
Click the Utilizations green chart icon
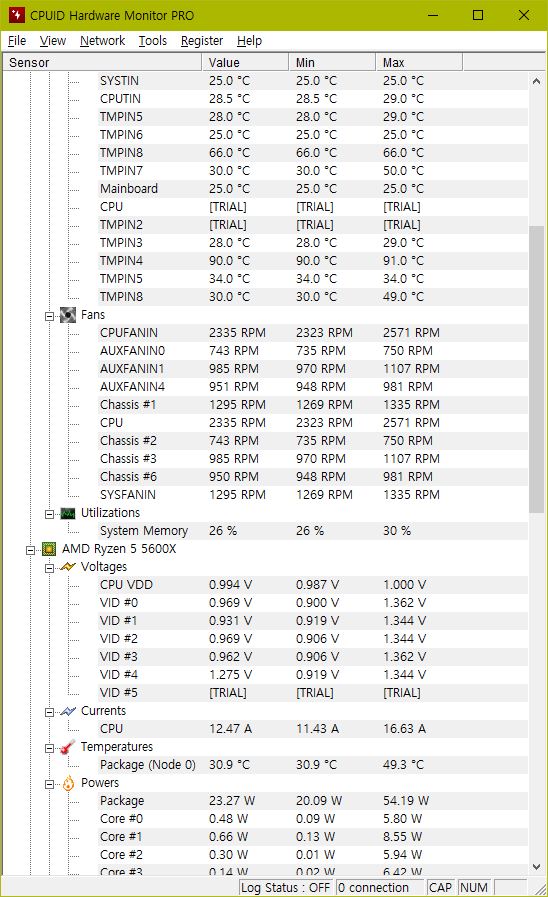pyautogui.click(x=68, y=513)
